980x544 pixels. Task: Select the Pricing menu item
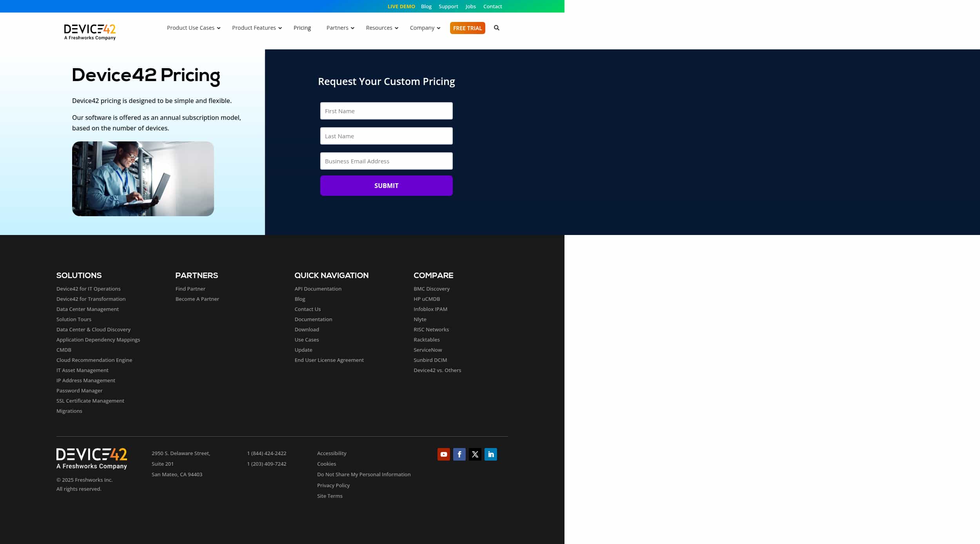coord(302,28)
